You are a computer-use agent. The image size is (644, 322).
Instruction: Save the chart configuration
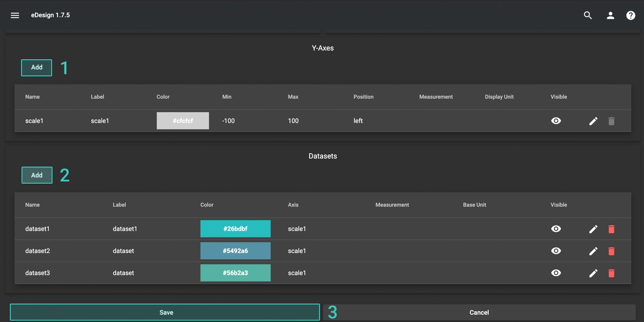click(165, 312)
